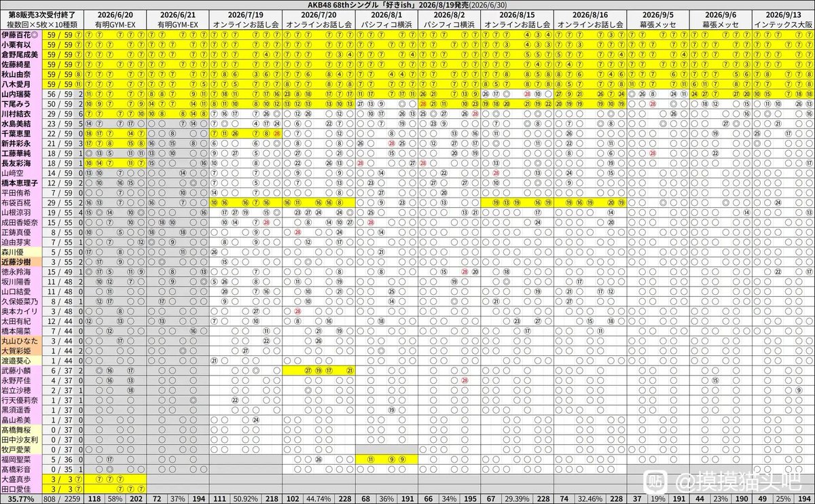
Task: Select the date header 2026/8/16
Action: 590,14
